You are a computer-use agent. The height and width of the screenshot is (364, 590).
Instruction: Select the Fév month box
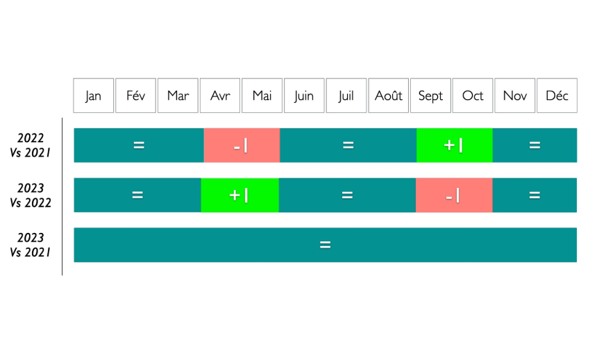pos(135,96)
